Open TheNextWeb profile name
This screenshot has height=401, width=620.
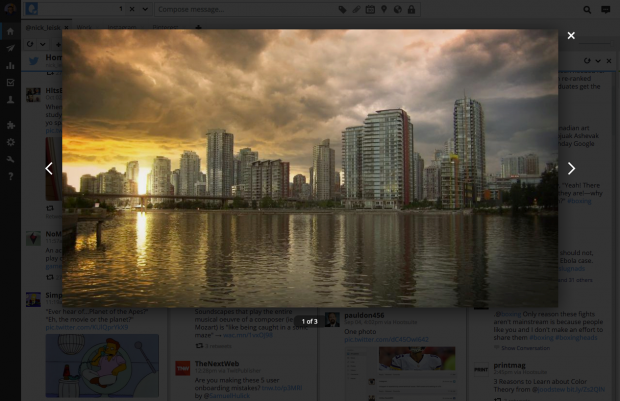coord(217,363)
